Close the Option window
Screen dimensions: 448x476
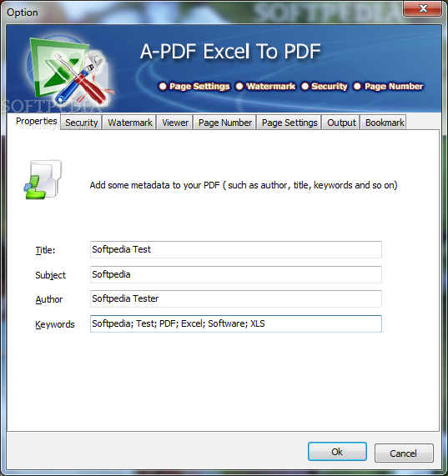(x=422, y=8)
